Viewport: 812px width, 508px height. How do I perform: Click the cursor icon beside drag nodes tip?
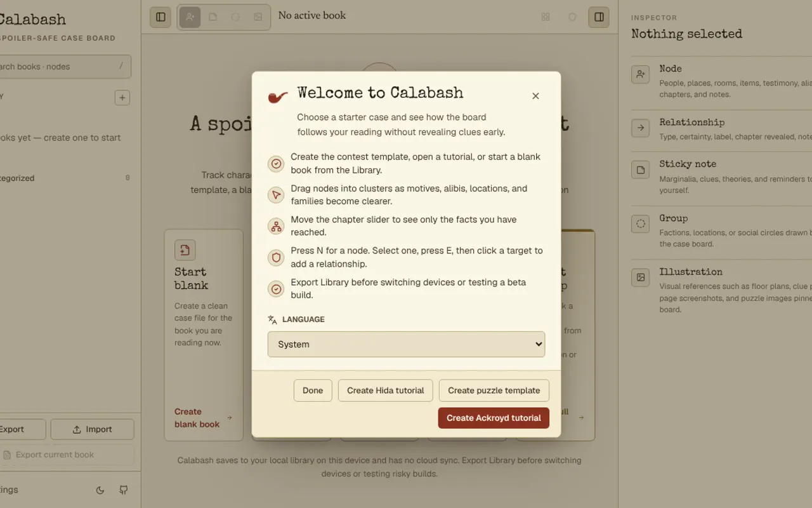click(x=276, y=195)
